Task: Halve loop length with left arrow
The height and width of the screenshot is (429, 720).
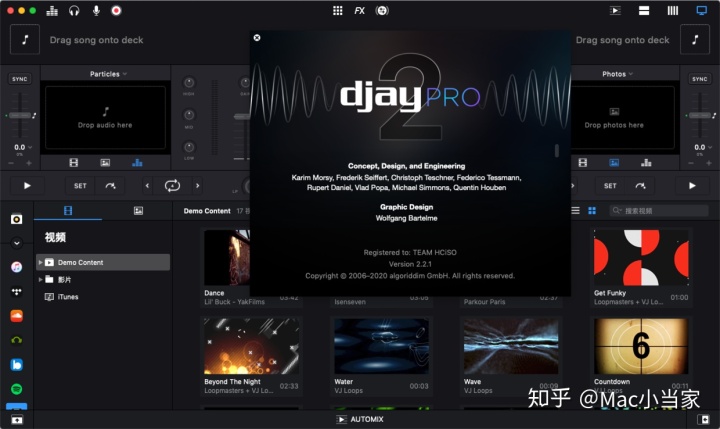Action: point(147,186)
